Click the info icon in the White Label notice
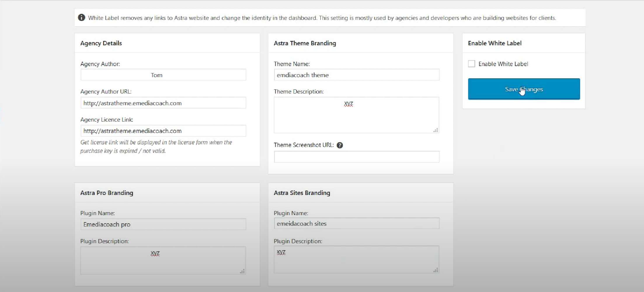 (x=81, y=18)
